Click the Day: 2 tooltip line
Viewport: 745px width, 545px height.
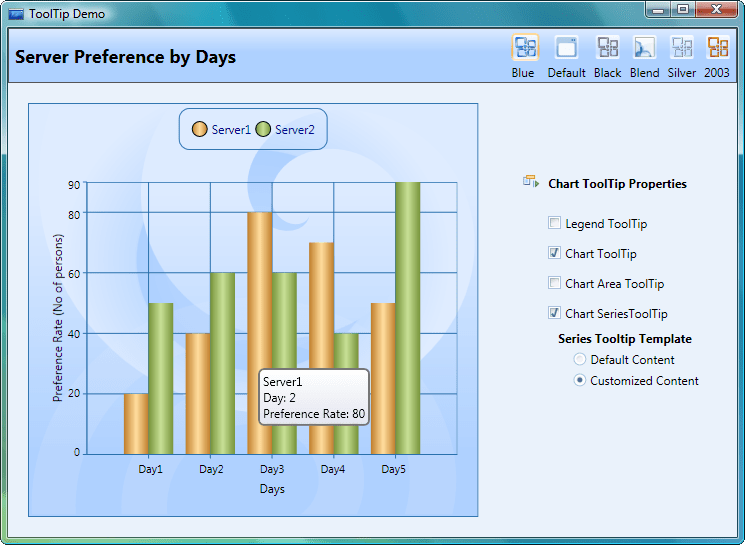pyautogui.click(x=279, y=398)
